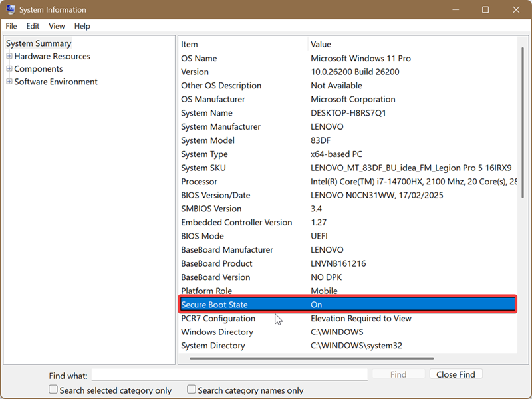
Task: Select System Summary in the tree
Action: coord(39,43)
